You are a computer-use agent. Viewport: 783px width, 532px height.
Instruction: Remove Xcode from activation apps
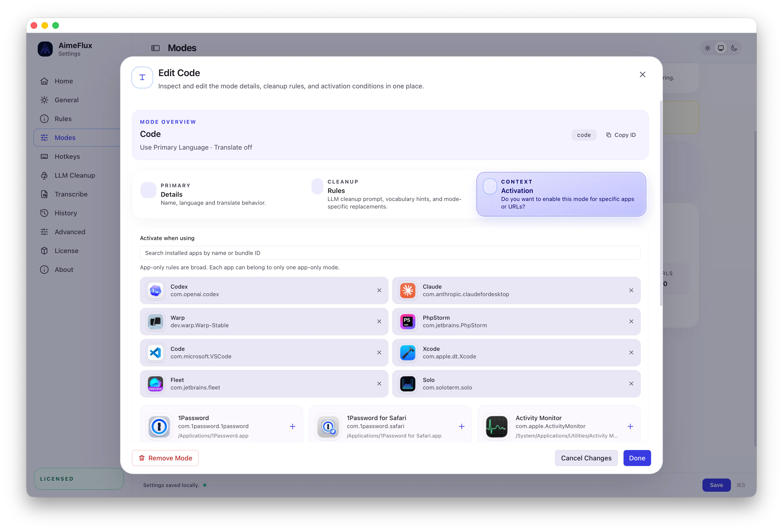[631, 352]
